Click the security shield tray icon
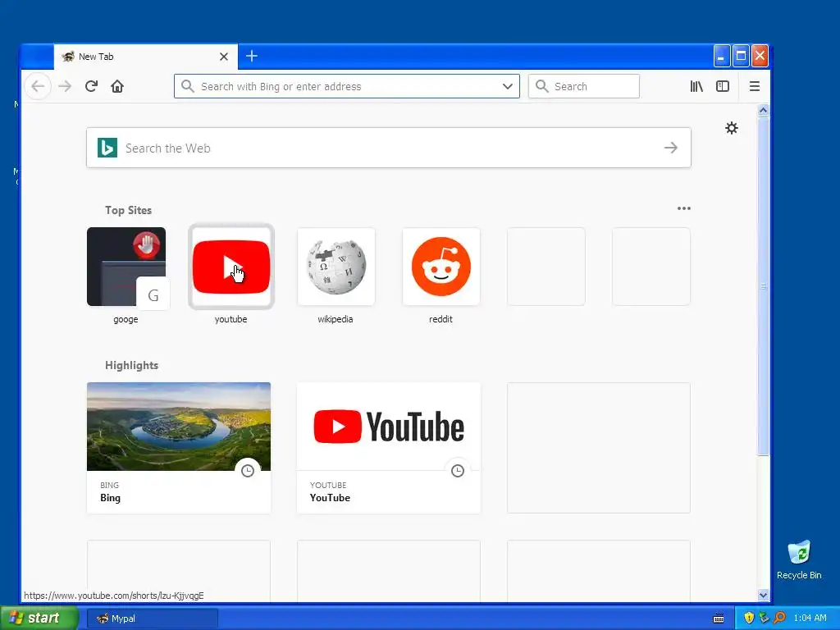Screen dimensions: 840x630 [749, 618]
